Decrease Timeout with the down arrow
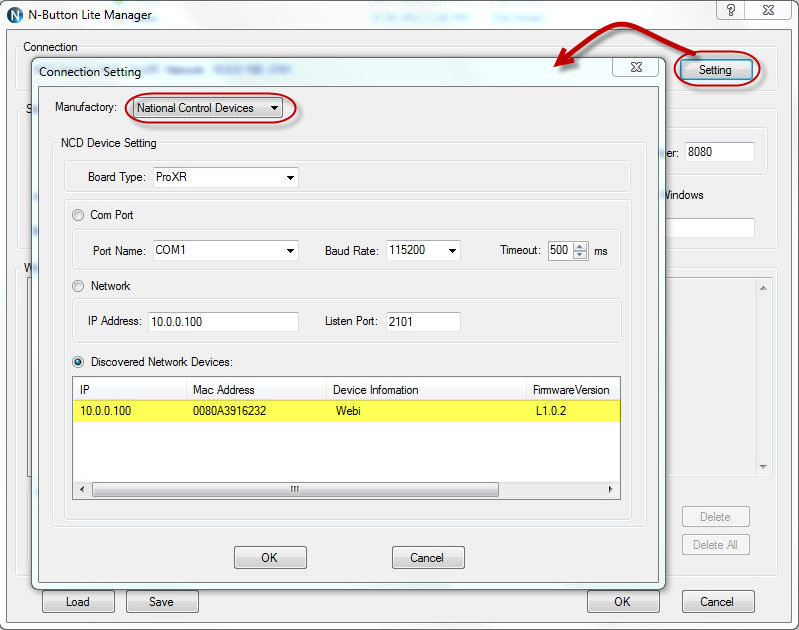This screenshot has height=630, width=799. [580, 254]
